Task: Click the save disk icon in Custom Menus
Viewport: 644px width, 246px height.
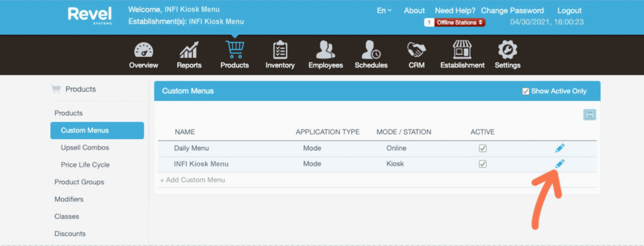Action: tap(589, 114)
